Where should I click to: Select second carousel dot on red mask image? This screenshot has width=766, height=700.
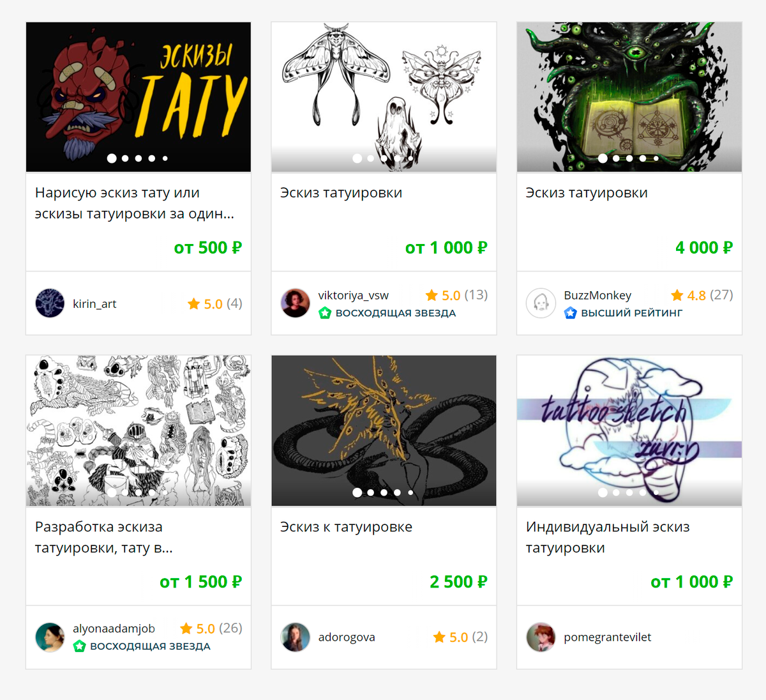125,158
